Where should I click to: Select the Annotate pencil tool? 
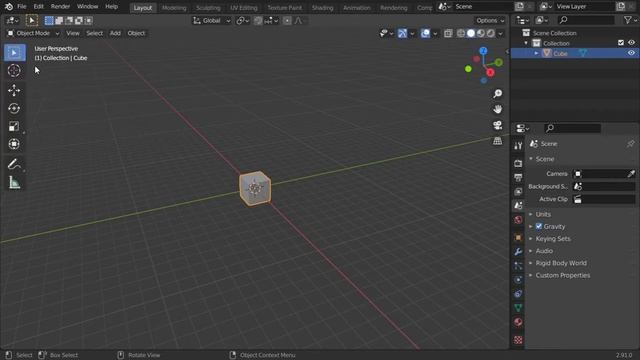point(14,164)
